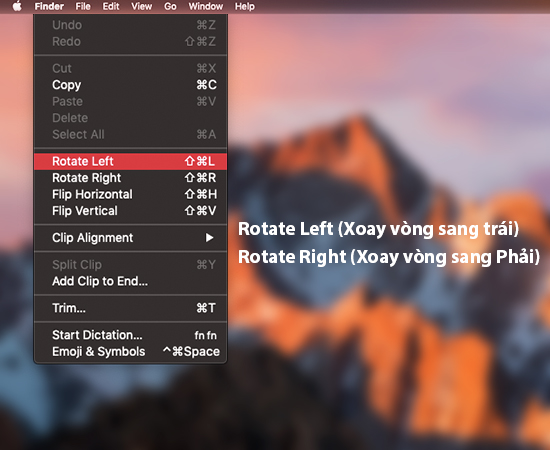Image resolution: width=550 pixels, height=450 pixels.
Task: Choose Flip Vertical from the menu
Action: [130, 211]
